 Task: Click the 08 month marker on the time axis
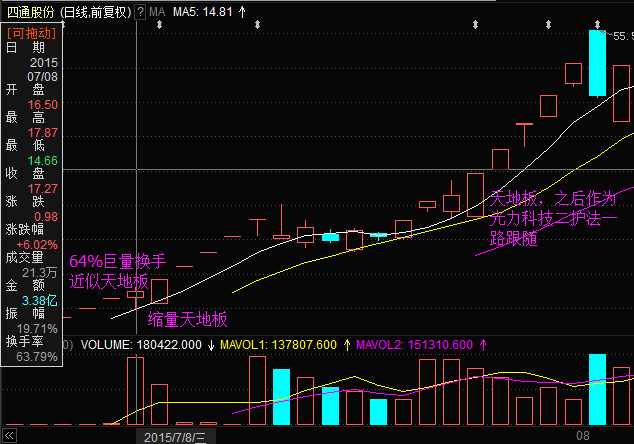coord(583,436)
